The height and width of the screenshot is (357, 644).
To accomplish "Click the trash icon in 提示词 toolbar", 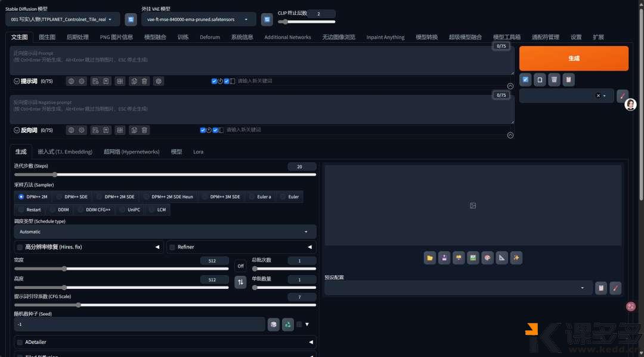I will click(145, 81).
